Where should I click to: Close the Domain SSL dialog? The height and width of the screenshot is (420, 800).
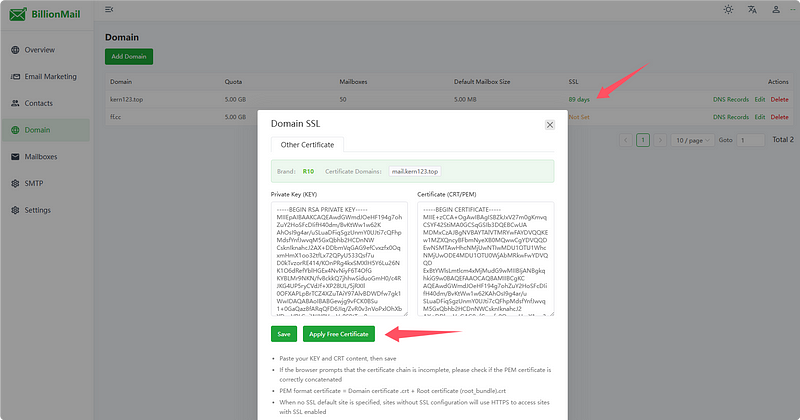[x=549, y=125]
